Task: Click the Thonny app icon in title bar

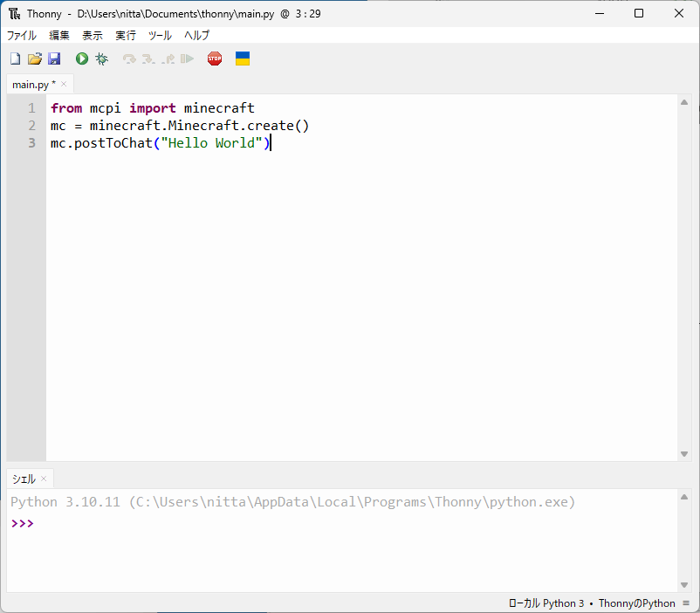Action: click(x=14, y=14)
